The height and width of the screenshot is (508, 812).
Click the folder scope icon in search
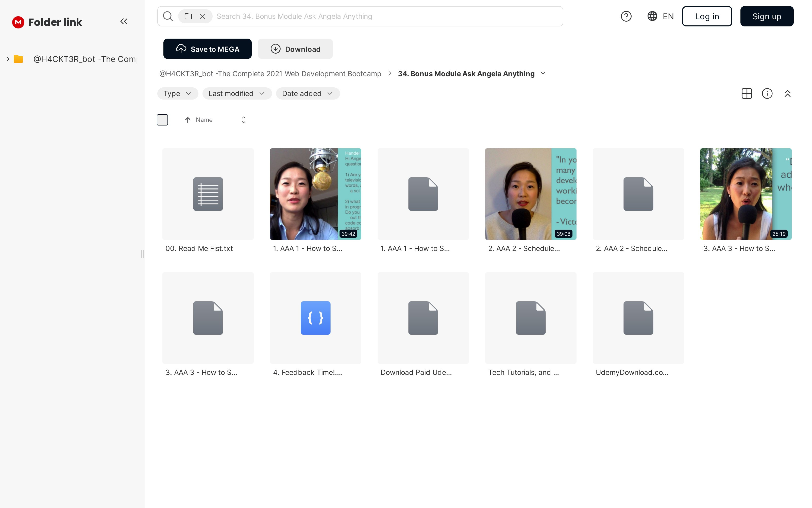point(188,16)
